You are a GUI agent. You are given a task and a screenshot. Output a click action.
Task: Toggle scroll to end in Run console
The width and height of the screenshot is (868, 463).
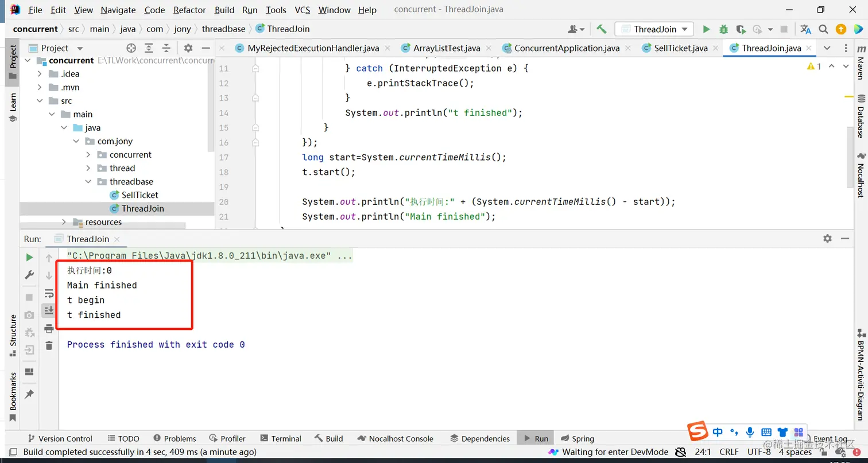pos(49,310)
